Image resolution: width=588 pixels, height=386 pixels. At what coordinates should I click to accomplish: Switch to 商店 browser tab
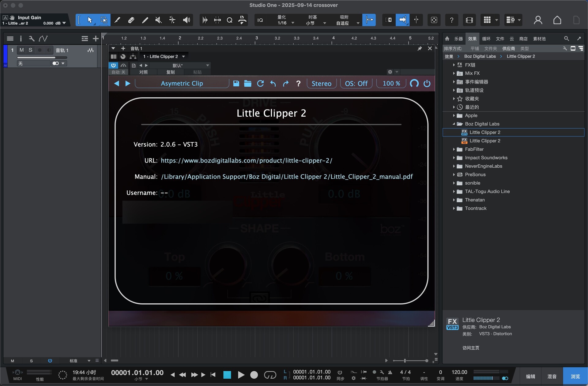coord(523,39)
